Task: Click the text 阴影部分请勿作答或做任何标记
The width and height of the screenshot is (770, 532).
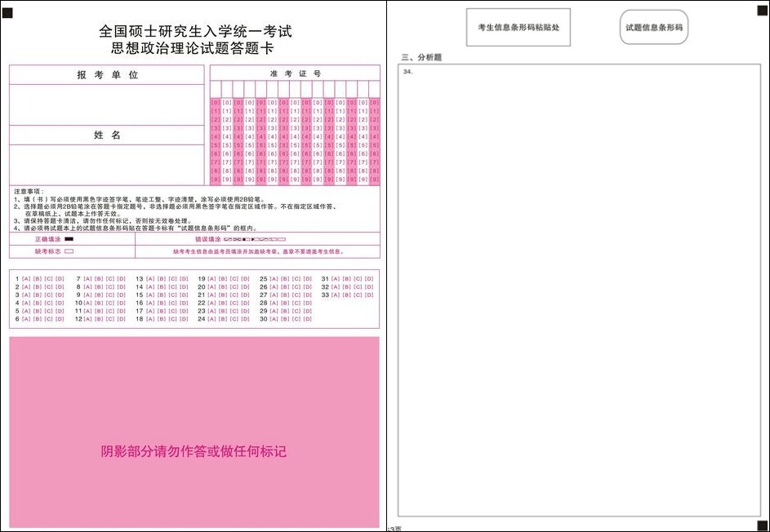Action: (x=194, y=451)
